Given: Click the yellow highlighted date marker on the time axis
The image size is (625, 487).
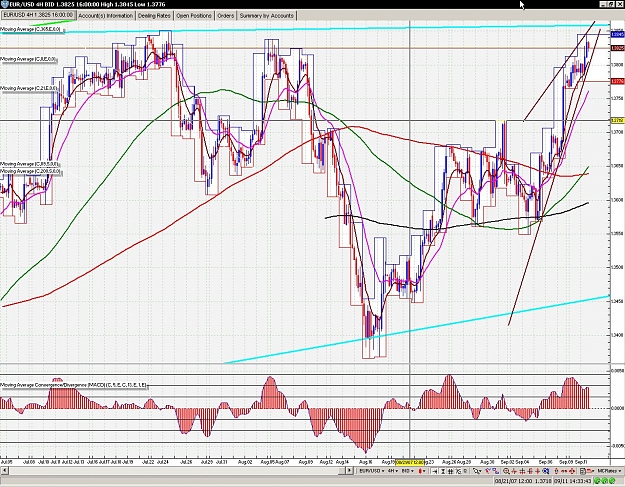Looking at the screenshot, I should [409, 462].
